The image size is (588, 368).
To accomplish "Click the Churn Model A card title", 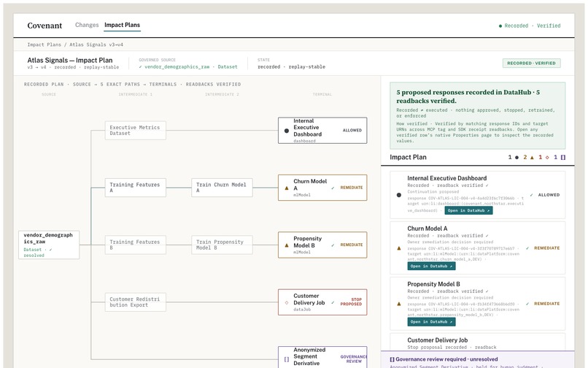I will 427,229.
